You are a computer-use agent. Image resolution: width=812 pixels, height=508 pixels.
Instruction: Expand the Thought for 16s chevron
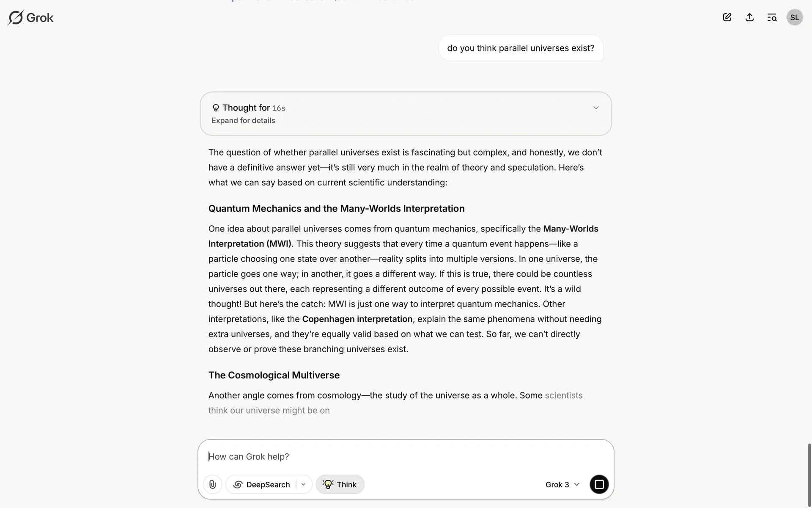click(596, 108)
